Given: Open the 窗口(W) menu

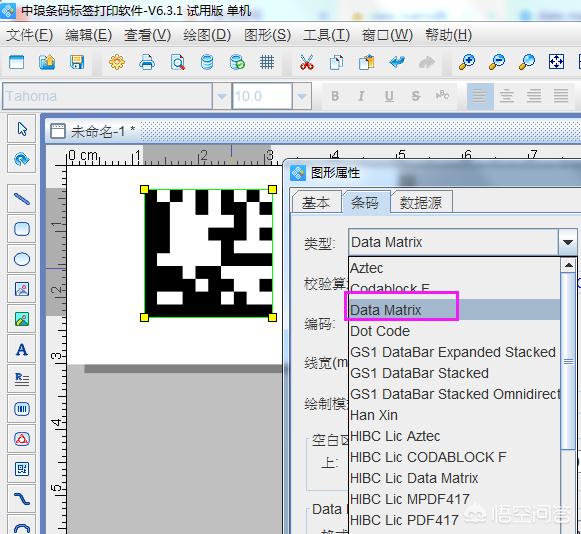Looking at the screenshot, I should click(x=387, y=35).
